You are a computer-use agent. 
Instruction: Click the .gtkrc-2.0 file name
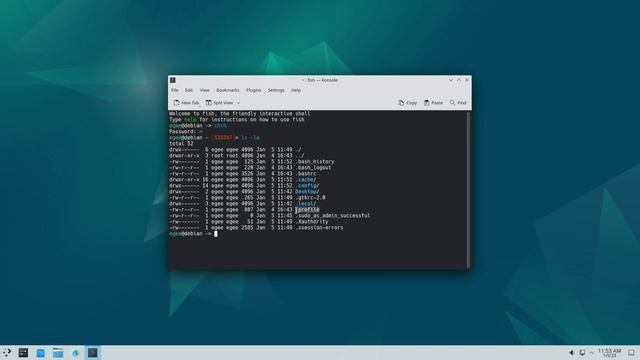point(310,198)
